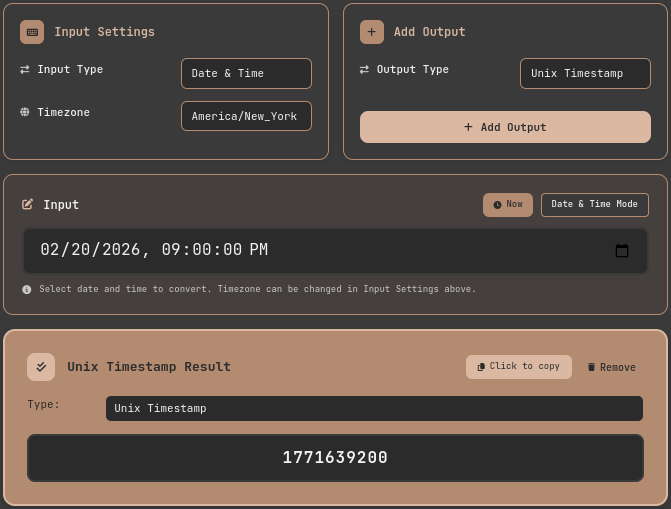Viewport: 671px width, 509px height.
Task: Click the edit pencil icon beside Input heading
Action: coord(27,204)
